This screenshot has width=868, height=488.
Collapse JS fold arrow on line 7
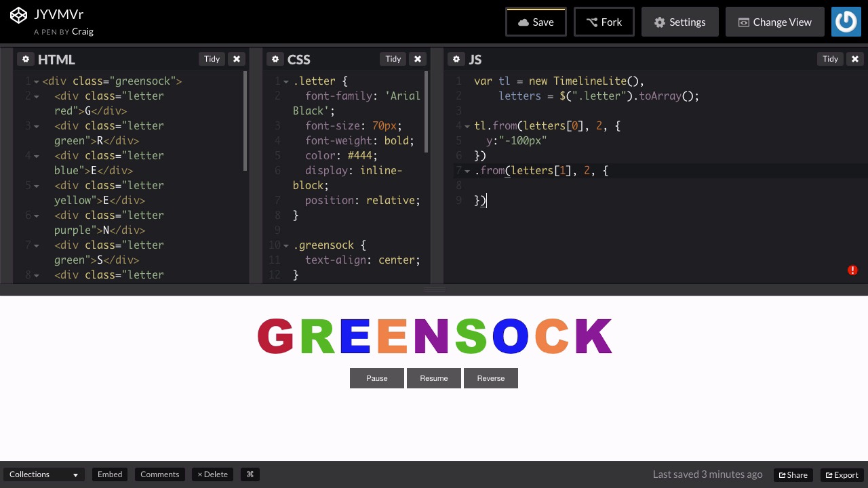pyautogui.click(x=467, y=171)
